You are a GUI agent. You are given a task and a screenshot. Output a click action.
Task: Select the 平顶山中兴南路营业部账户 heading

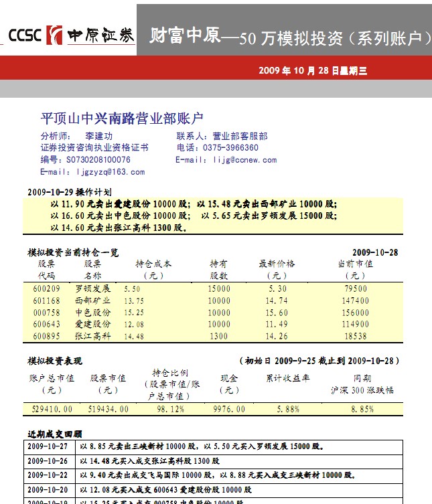121,118
